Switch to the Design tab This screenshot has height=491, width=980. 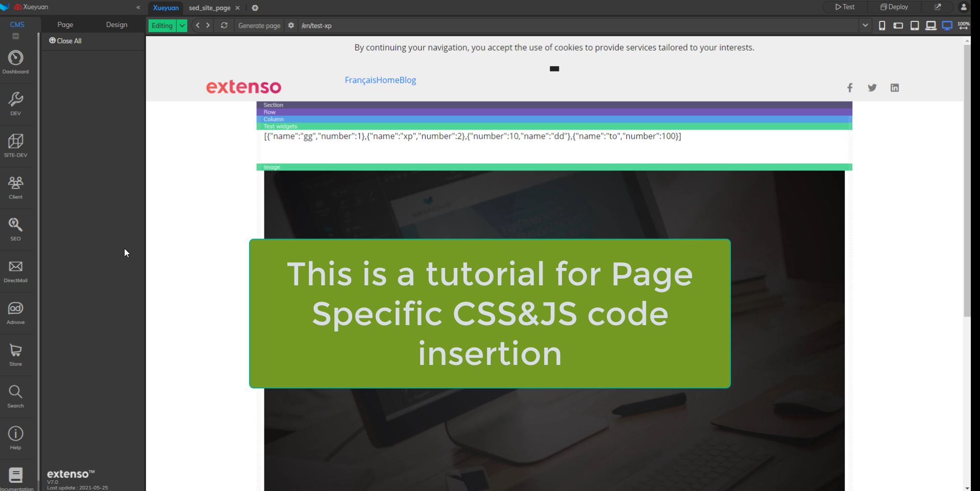[x=116, y=24]
